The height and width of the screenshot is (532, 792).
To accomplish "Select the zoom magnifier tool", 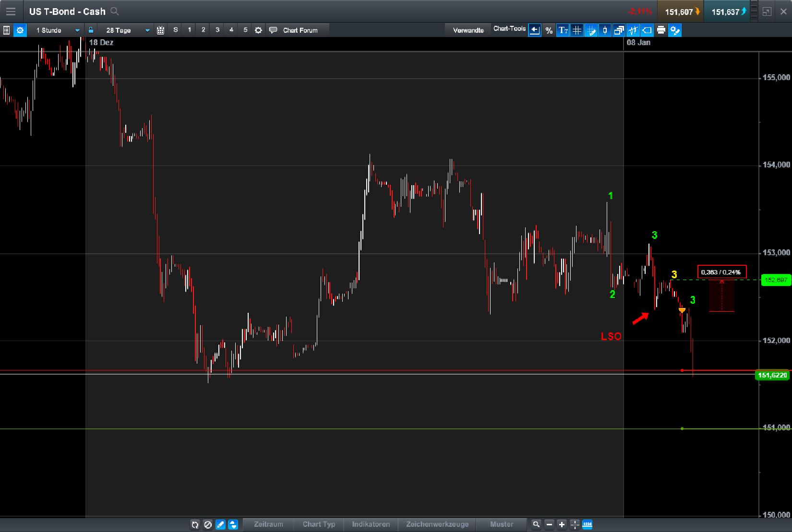I will (x=536, y=524).
